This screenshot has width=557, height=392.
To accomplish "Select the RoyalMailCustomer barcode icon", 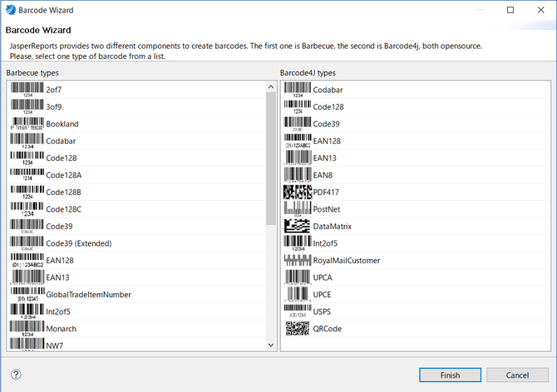I will click(298, 260).
